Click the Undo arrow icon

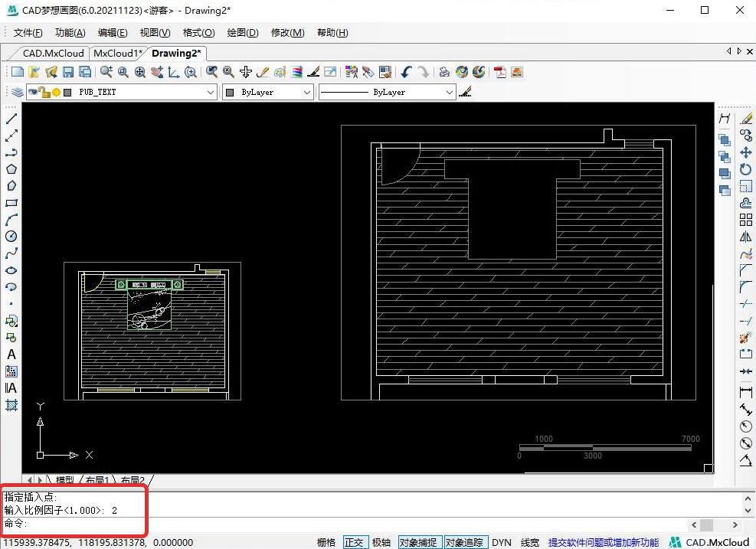tap(406, 72)
